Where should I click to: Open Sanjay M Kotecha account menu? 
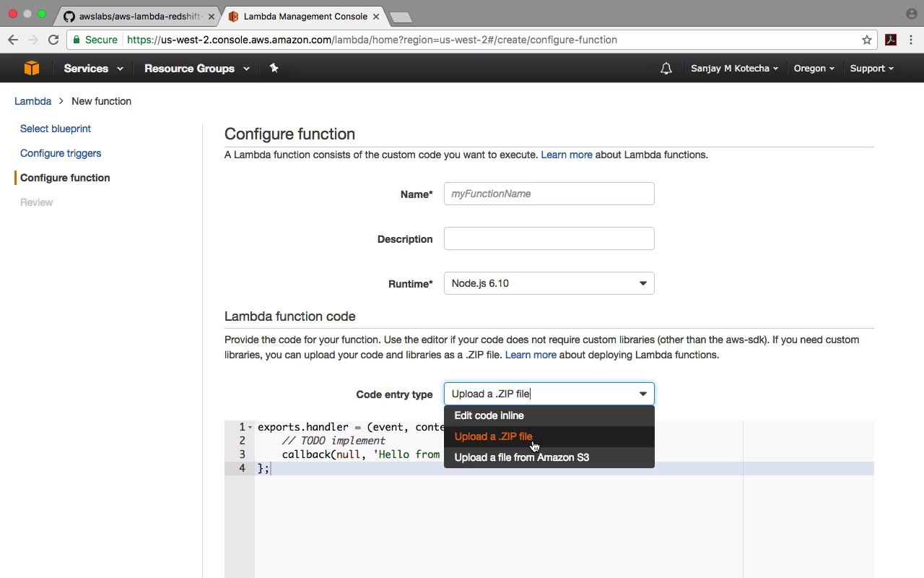point(734,68)
